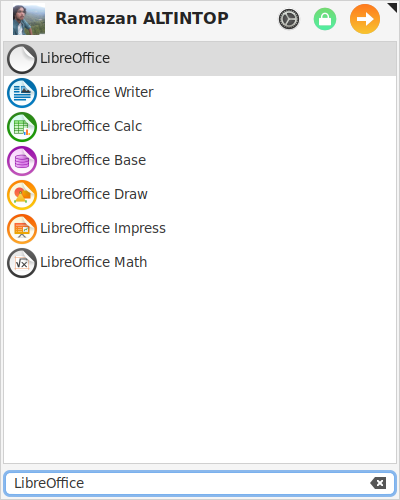
Task: Focus the LibreOffice search box
Action: 200,483
